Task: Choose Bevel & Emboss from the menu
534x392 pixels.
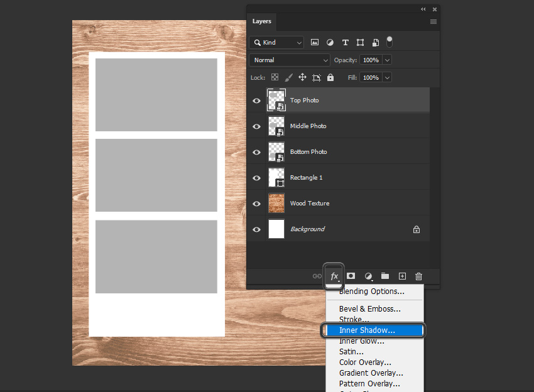Action: 370,309
